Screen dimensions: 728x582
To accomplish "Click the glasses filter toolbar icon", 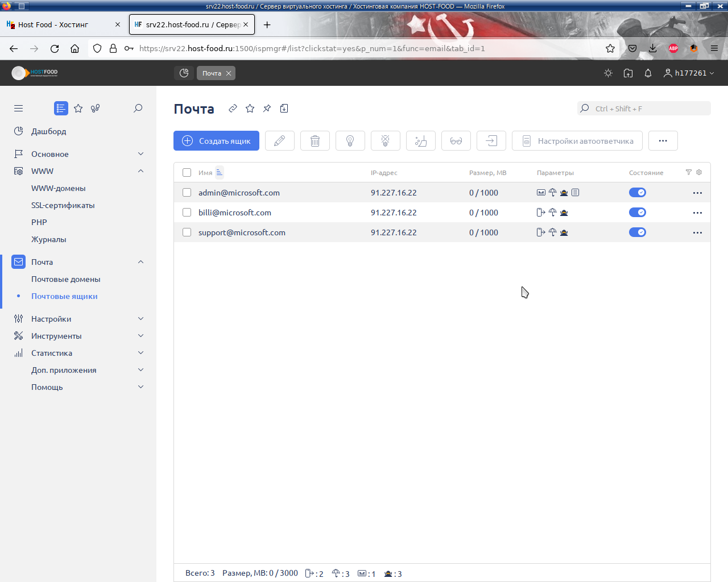I will [456, 141].
